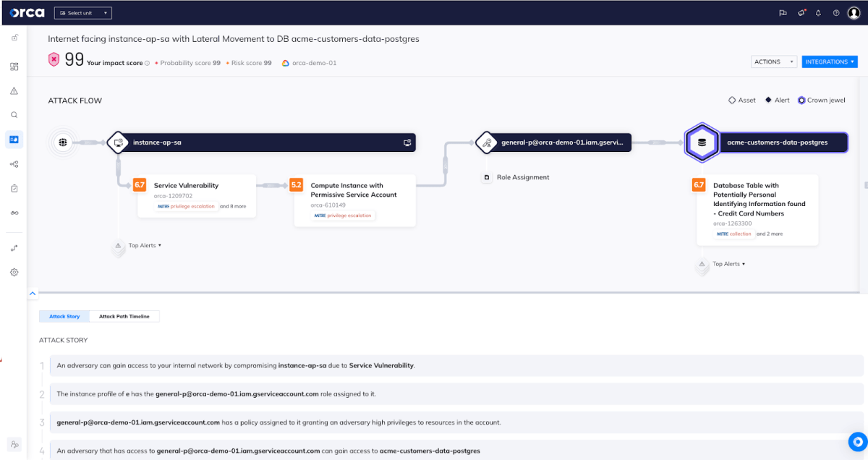This screenshot has height=460, width=868.
Task: Select the highlighted attack path sidebar icon
Action: [x=14, y=140]
